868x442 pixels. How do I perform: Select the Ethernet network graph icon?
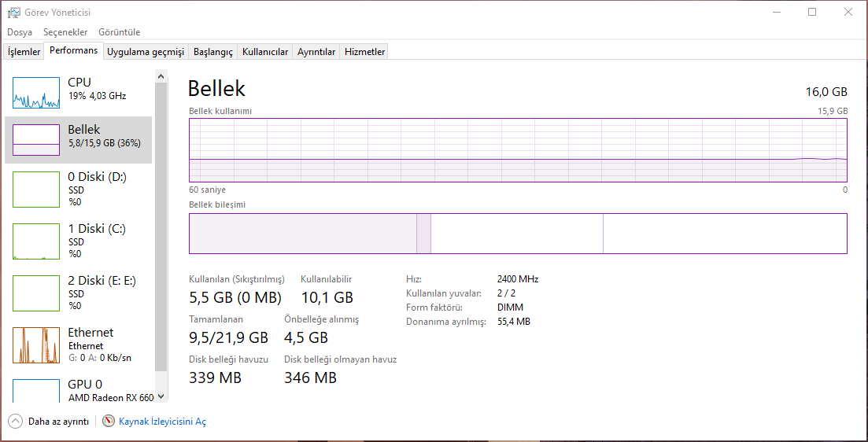pos(36,345)
